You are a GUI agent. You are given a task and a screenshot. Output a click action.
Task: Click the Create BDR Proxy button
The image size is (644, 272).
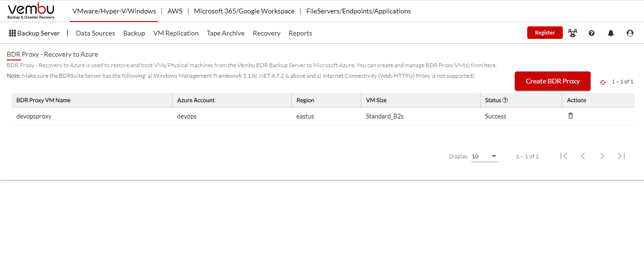(x=553, y=81)
